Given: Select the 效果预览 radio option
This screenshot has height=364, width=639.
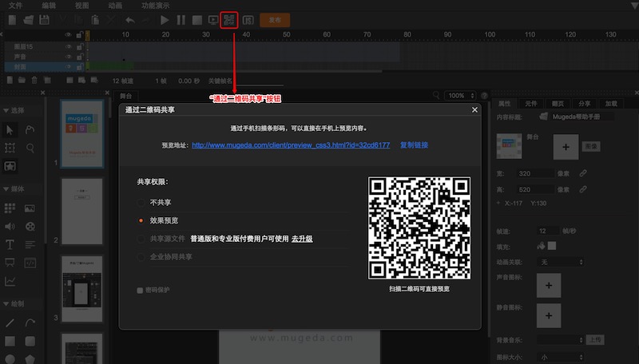Looking at the screenshot, I should pyautogui.click(x=141, y=220).
